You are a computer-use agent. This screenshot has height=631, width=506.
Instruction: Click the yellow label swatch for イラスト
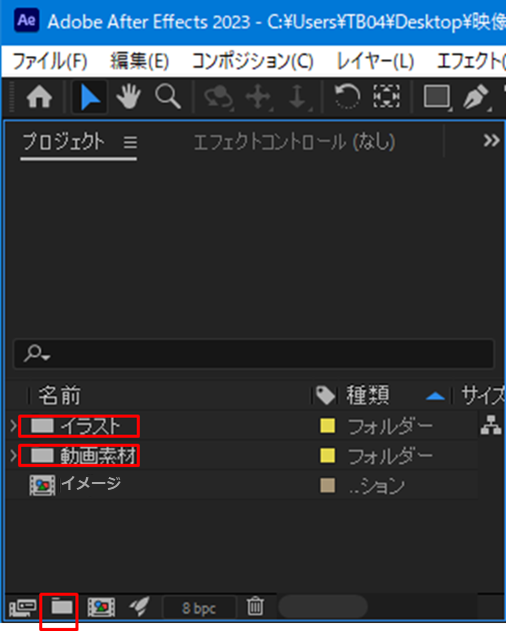pyautogui.click(x=328, y=426)
